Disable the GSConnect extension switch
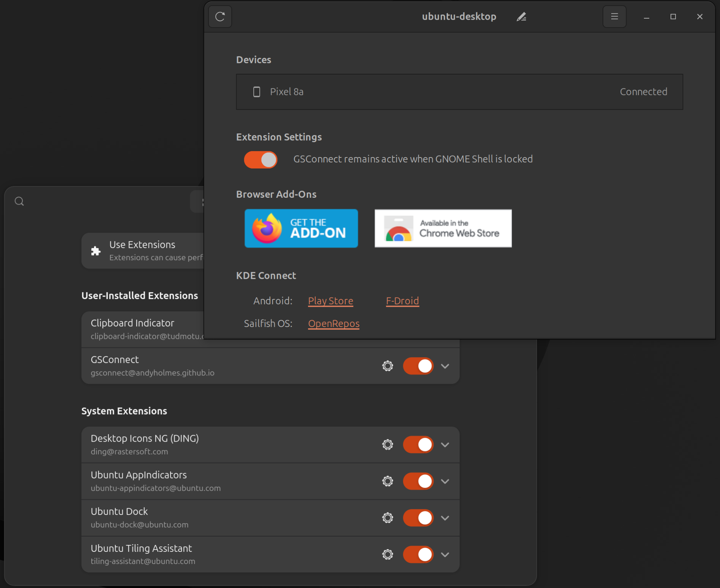This screenshot has height=588, width=720. click(x=418, y=366)
